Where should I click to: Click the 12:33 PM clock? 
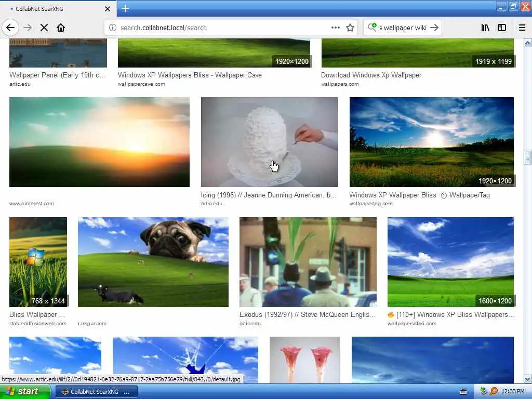pyautogui.click(x=513, y=392)
